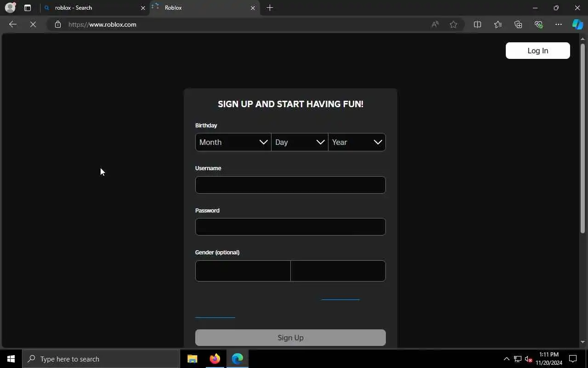Image resolution: width=588 pixels, height=368 pixels.
Task: Click the scrollbar down arrow
Action: (582, 342)
